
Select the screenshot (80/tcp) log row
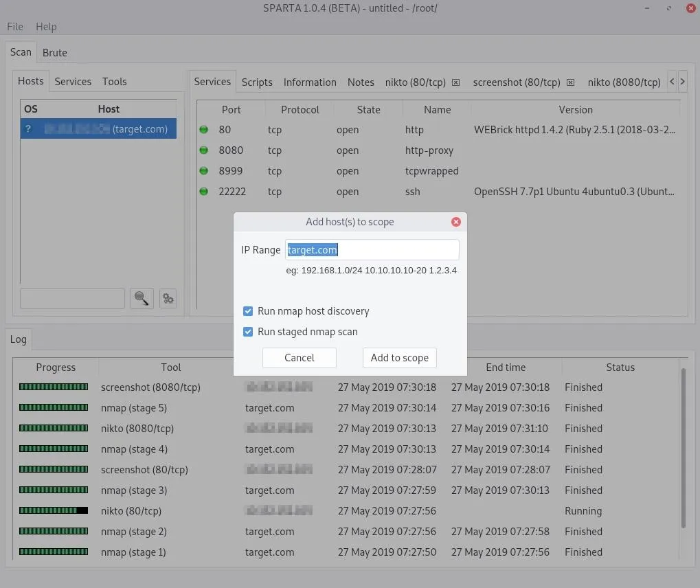pyautogui.click(x=346, y=470)
